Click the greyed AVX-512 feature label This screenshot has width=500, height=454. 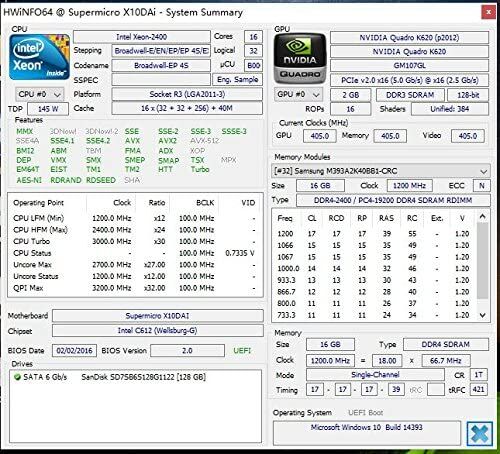coord(204,141)
